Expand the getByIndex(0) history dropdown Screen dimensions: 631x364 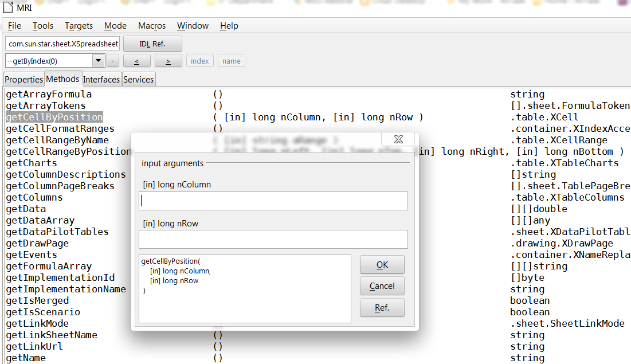[x=98, y=61]
